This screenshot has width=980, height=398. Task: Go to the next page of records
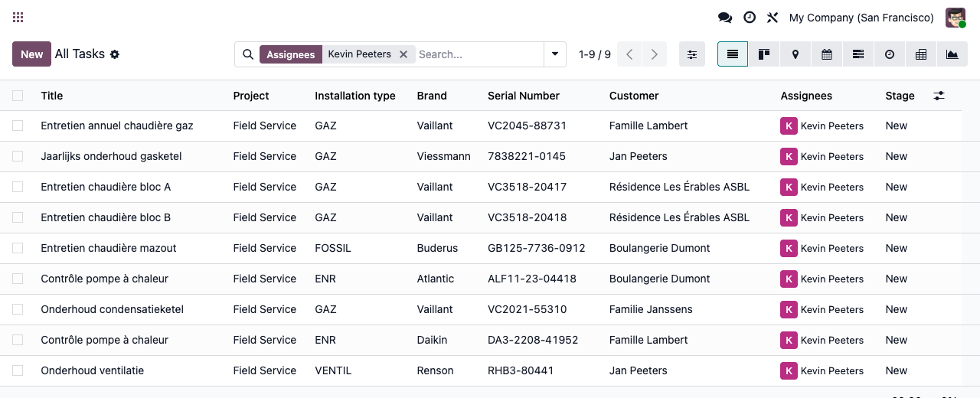pos(654,54)
